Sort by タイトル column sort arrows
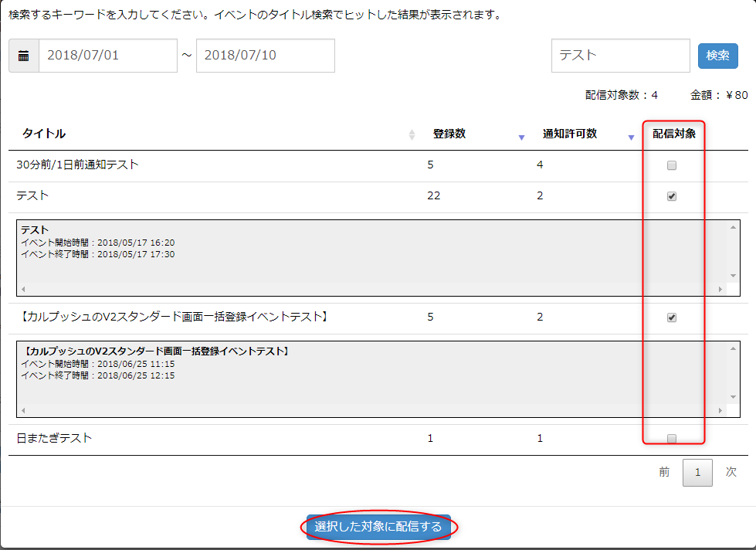Screen dimensions: 756x550 (412, 134)
